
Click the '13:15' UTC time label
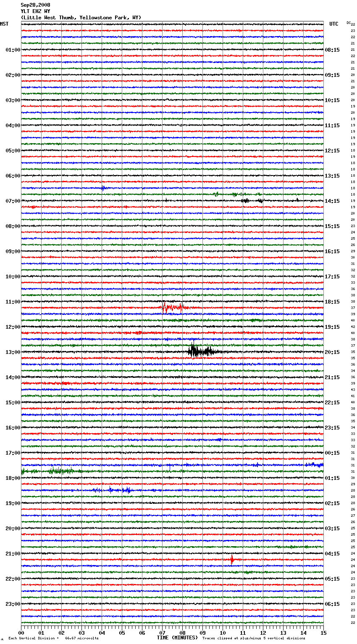[x=332, y=176]
